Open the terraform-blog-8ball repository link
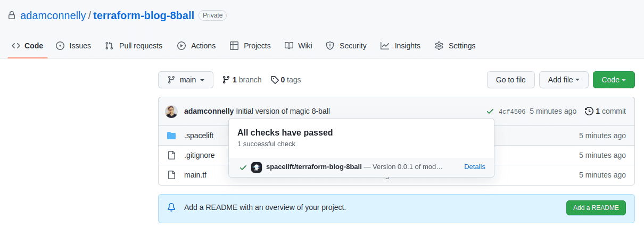644x236 pixels. pyautogui.click(x=144, y=15)
